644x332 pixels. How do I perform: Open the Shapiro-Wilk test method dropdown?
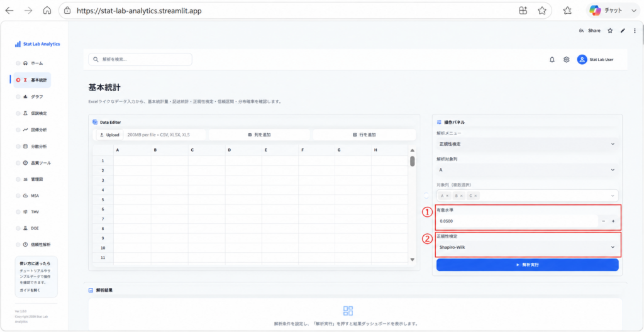[x=527, y=247]
